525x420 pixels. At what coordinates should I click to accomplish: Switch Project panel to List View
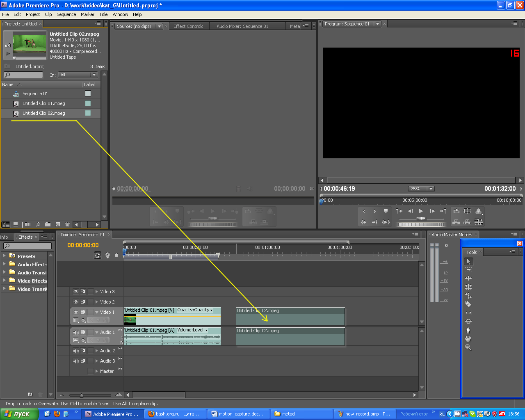click(x=6, y=224)
